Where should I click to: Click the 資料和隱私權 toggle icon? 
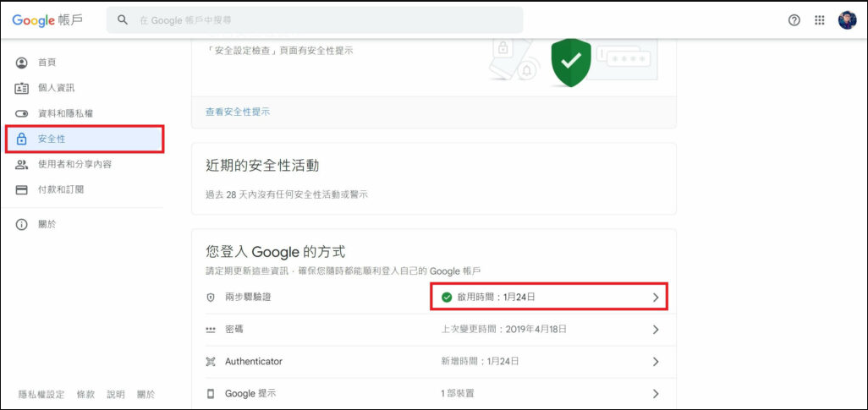[x=22, y=113]
